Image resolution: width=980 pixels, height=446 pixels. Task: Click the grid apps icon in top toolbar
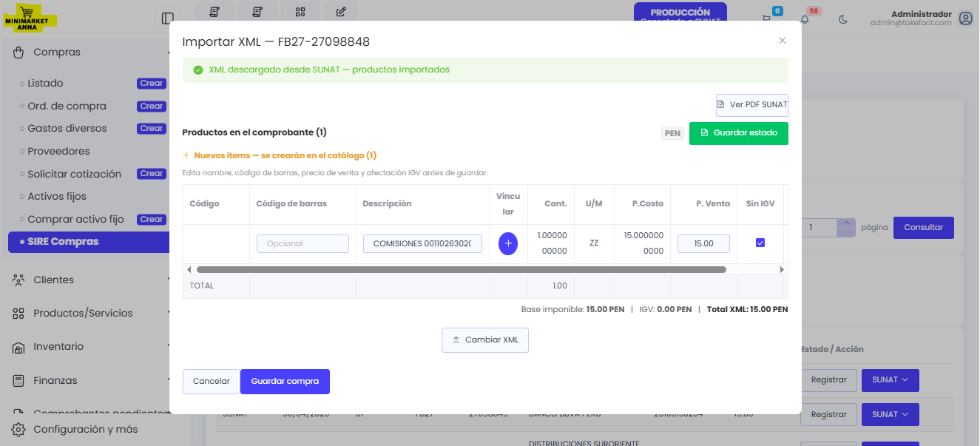point(300,12)
